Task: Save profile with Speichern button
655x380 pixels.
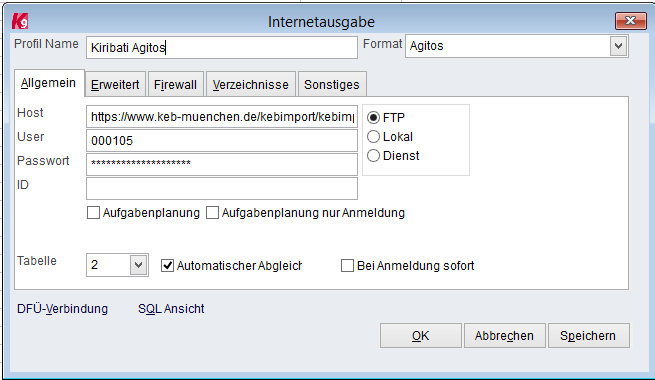Action: [588, 335]
